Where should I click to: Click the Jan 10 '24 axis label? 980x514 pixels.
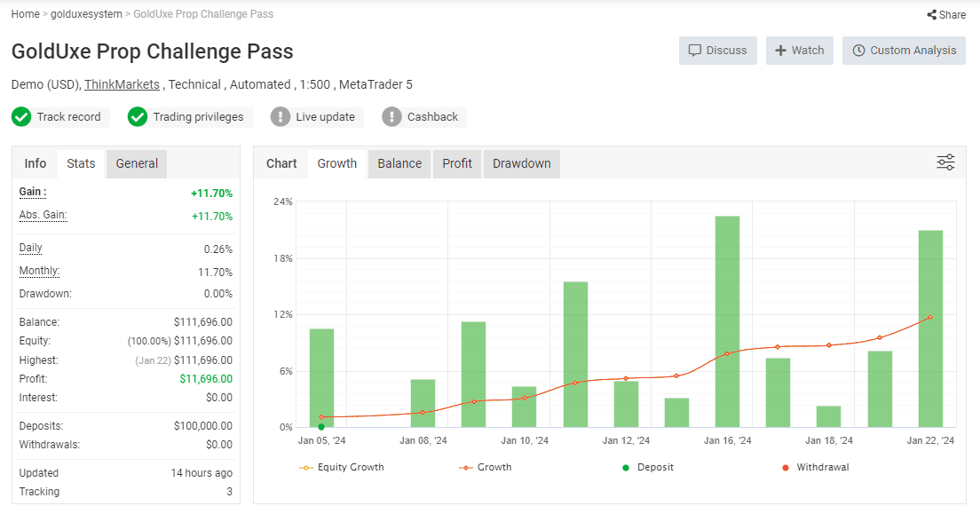click(525, 440)
